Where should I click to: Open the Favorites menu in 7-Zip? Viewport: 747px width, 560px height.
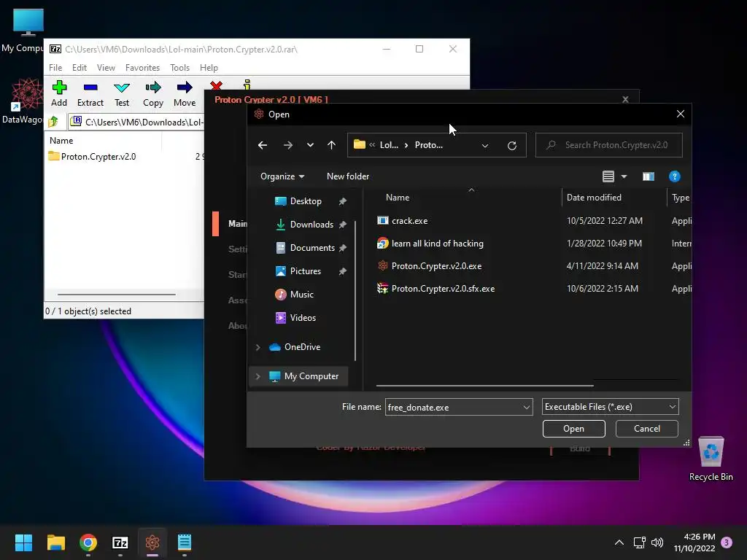point(142,68)
